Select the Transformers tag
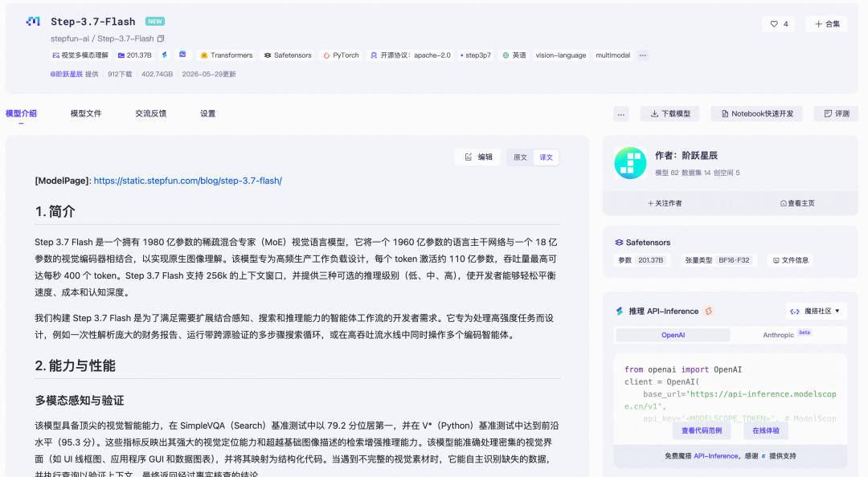868x477 pixels. point(227,55)
